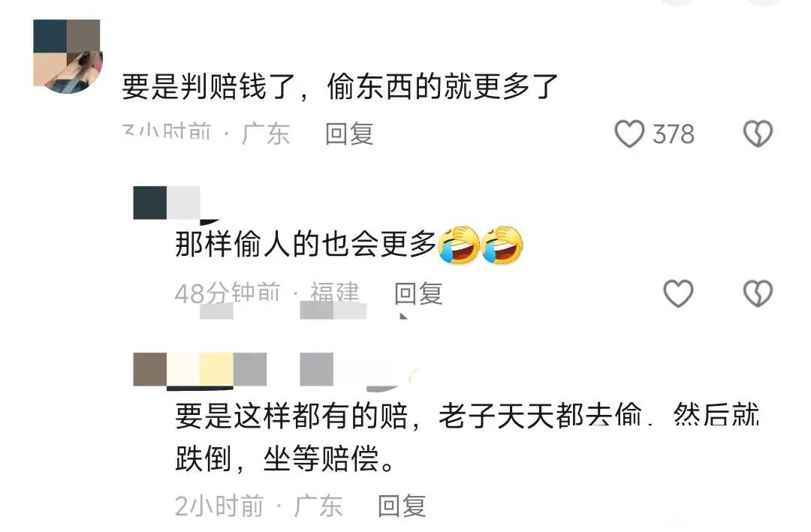Screen dimensions: 811x532
Task: Tap the gray replied-to username in last reply
Action: click(317, 370)
